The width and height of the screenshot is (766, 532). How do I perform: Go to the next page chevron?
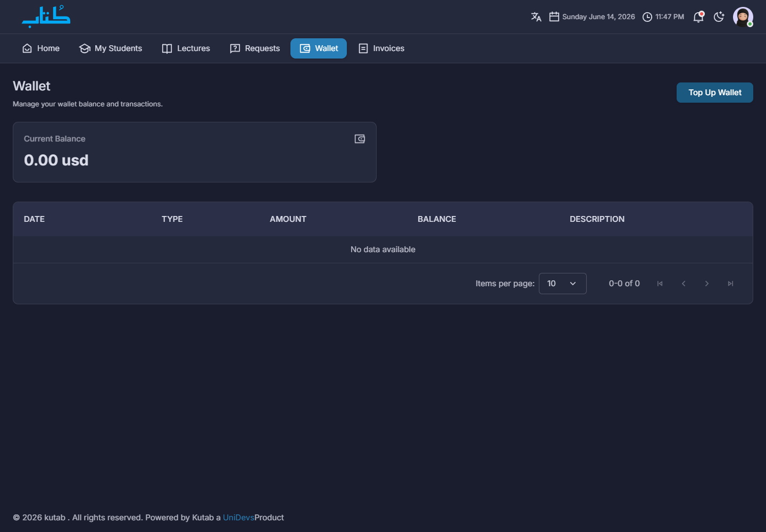point(707,284)
